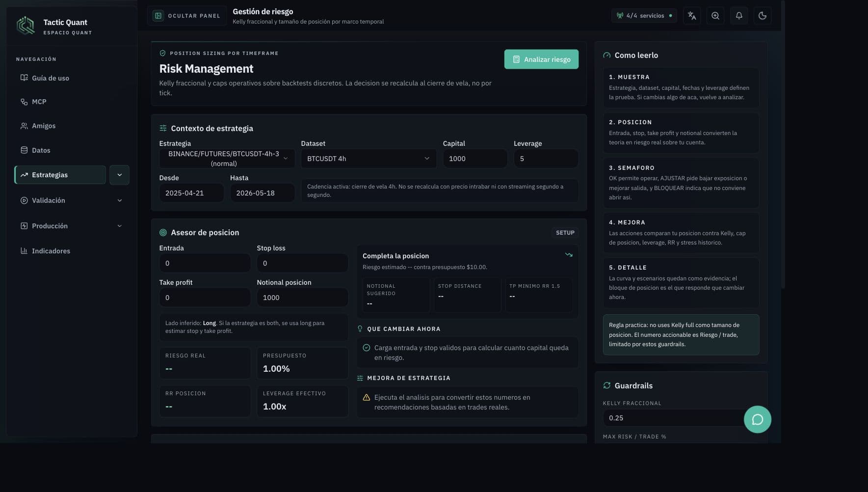Screen dimensions: 868x492
Task: Click the '3. SEMAFORO' card heading
Action: coord(631,168)
